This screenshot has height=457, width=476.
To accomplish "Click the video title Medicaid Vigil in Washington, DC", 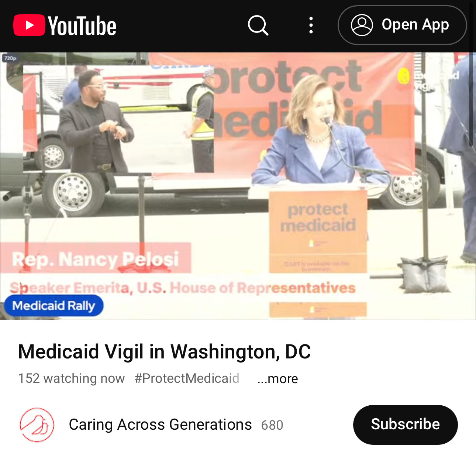I will 165,351.
